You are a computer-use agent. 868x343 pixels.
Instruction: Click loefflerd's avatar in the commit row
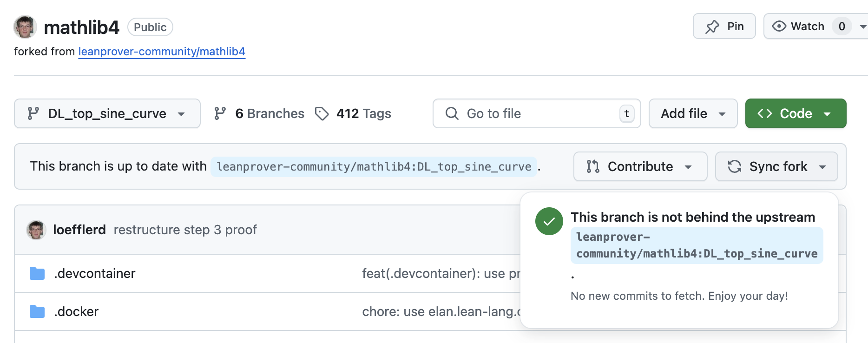pos(36,230)
